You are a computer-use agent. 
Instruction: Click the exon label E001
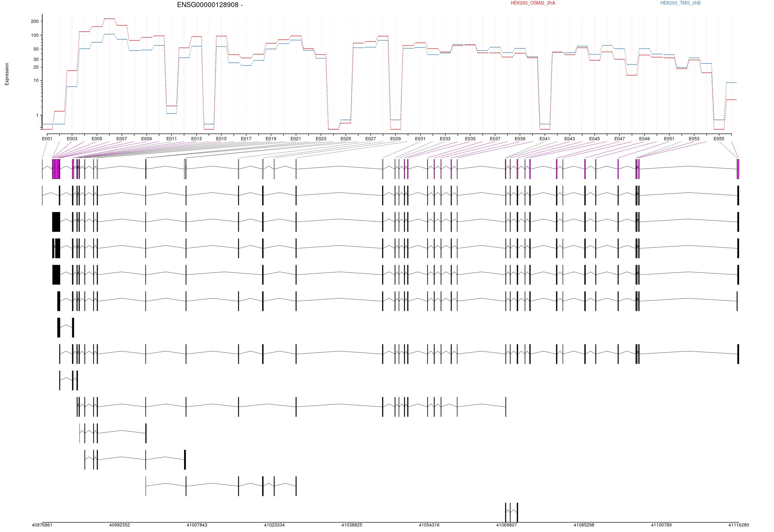47,139
